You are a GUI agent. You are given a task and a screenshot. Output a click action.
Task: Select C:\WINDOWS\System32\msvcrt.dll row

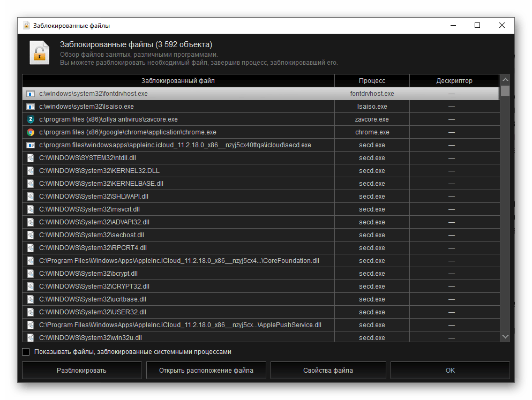[x=261, y=209]
